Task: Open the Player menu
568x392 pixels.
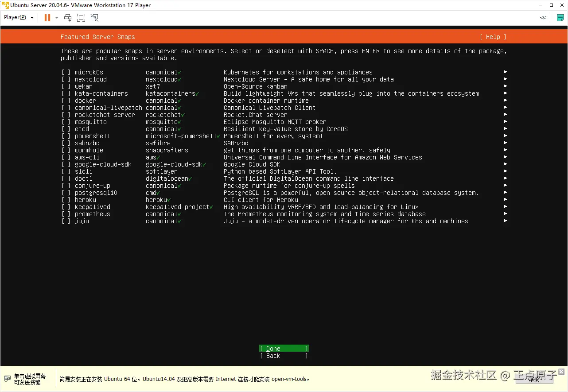Action: [19, 17]
